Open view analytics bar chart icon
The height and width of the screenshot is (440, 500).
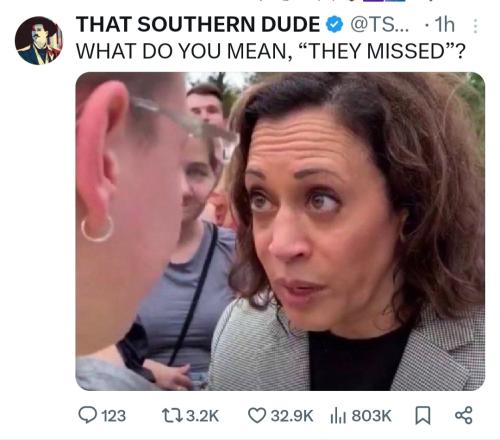pos(338,416)
